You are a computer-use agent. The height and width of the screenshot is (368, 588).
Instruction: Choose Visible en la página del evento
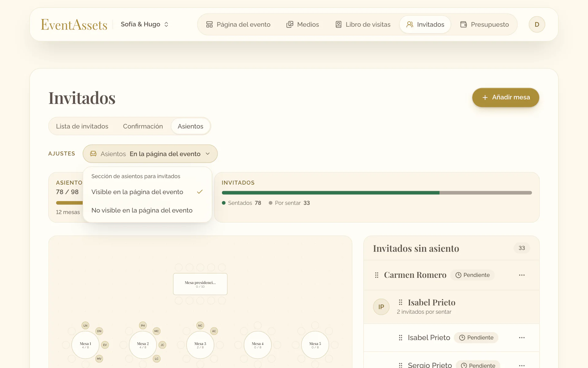(147, 192)
